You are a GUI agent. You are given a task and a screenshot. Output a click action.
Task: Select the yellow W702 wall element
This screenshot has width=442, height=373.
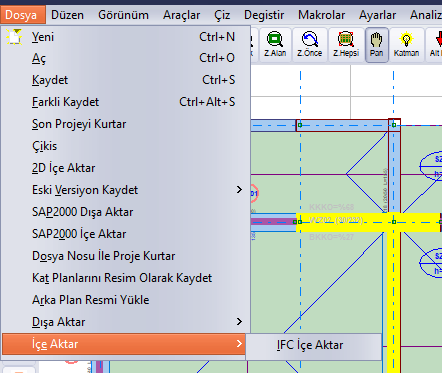point(368,222)
